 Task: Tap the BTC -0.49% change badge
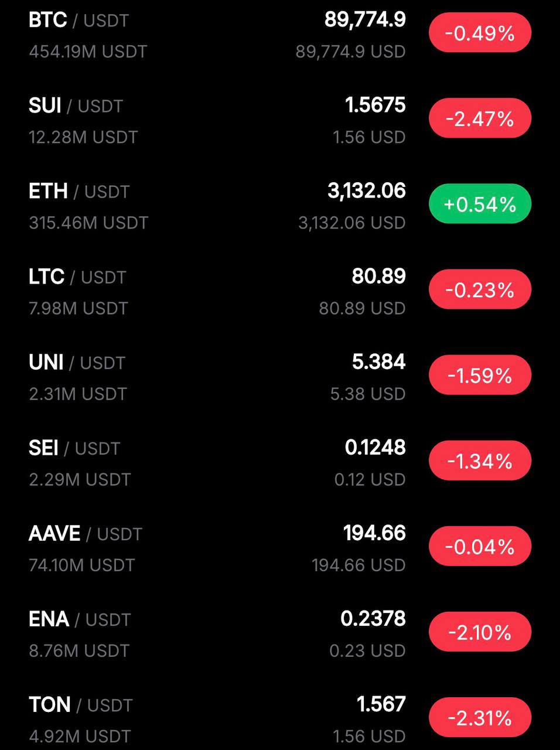tap(480, 33)
